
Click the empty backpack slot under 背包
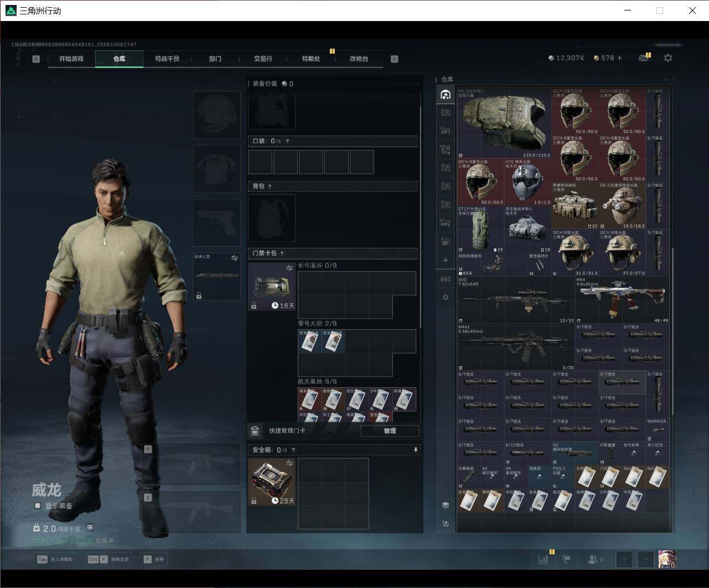click(x=271, y=218)
